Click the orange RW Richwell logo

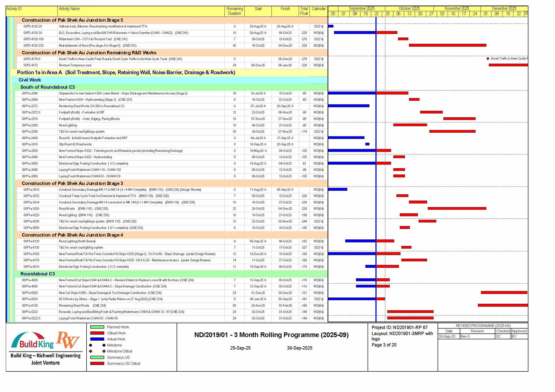click(x=68, y=339)
